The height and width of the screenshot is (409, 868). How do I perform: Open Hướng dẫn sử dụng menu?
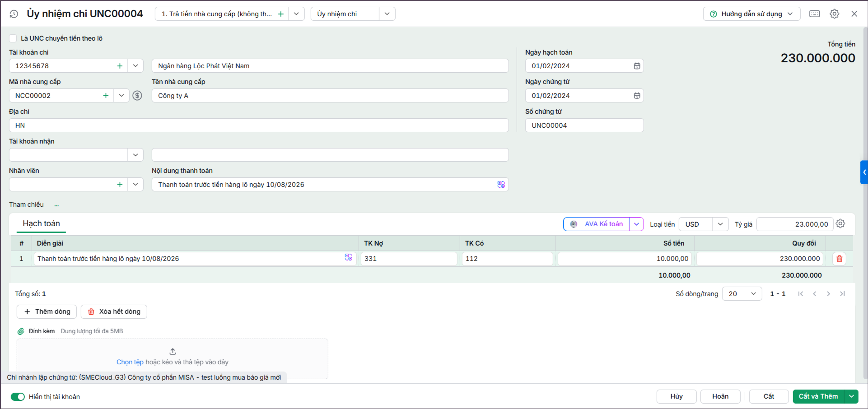coord(751,14)
